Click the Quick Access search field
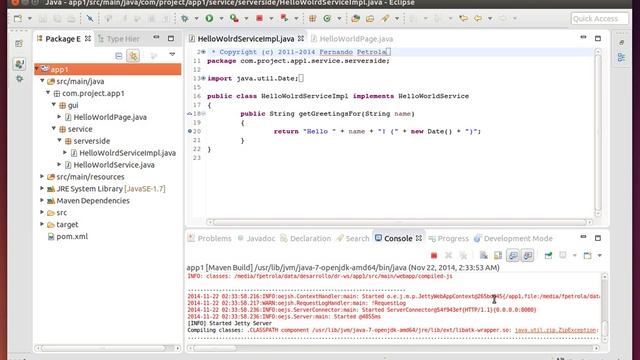Screen dimensions: 640x360 600,18
